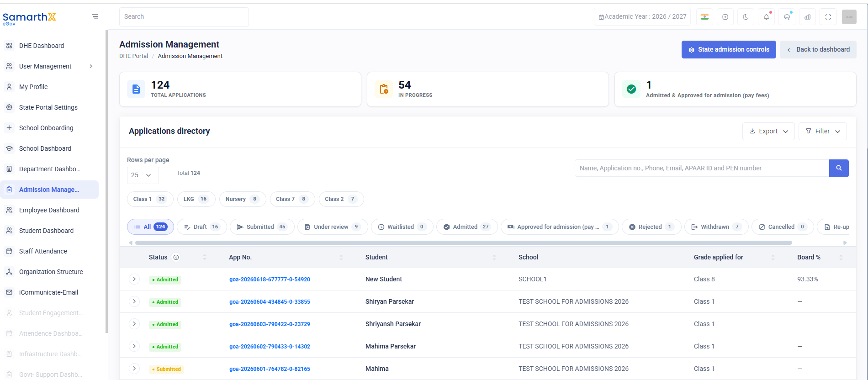Toggle dark mode moon icon
Image resolution: width=868 pixels, height=380 pixels.
(746, 17)
